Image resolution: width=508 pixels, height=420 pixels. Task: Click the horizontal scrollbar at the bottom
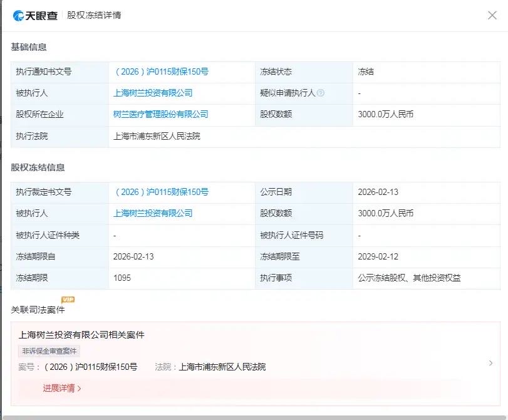coord(254,417)
